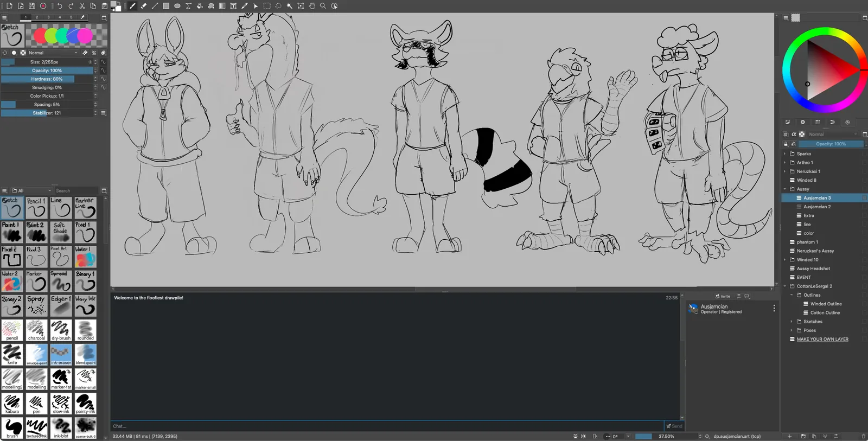Select the Pan hand tool

tap(312, 6)
